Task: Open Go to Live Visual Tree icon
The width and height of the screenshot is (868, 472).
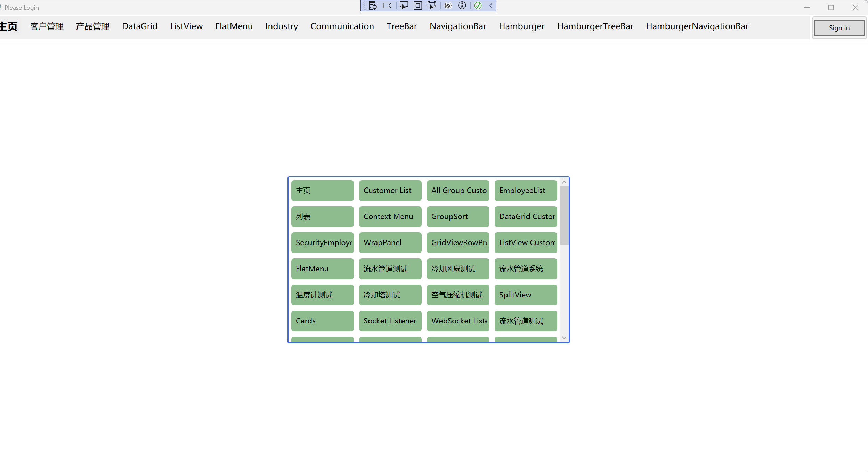Action: click(373, 6)
